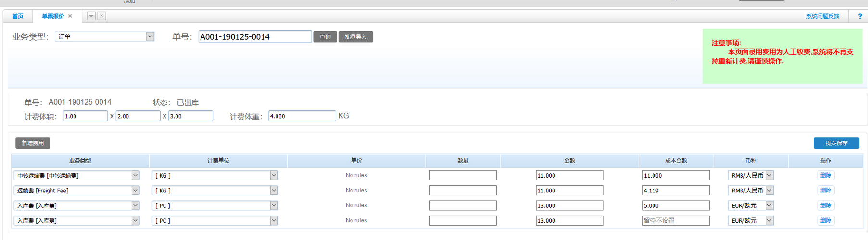Expand the 业务类型 订单 dropdown
The image size is (868, 240).
coord(150,36)
